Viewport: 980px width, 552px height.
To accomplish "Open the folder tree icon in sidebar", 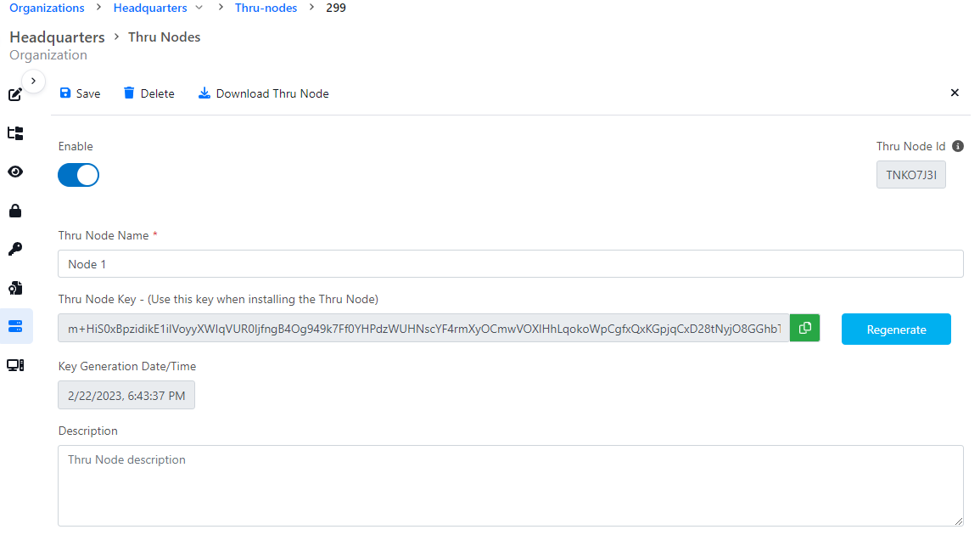I will [15, 133].
